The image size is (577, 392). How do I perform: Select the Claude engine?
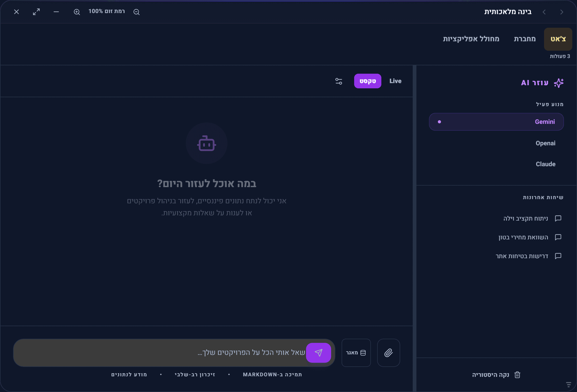496,164
